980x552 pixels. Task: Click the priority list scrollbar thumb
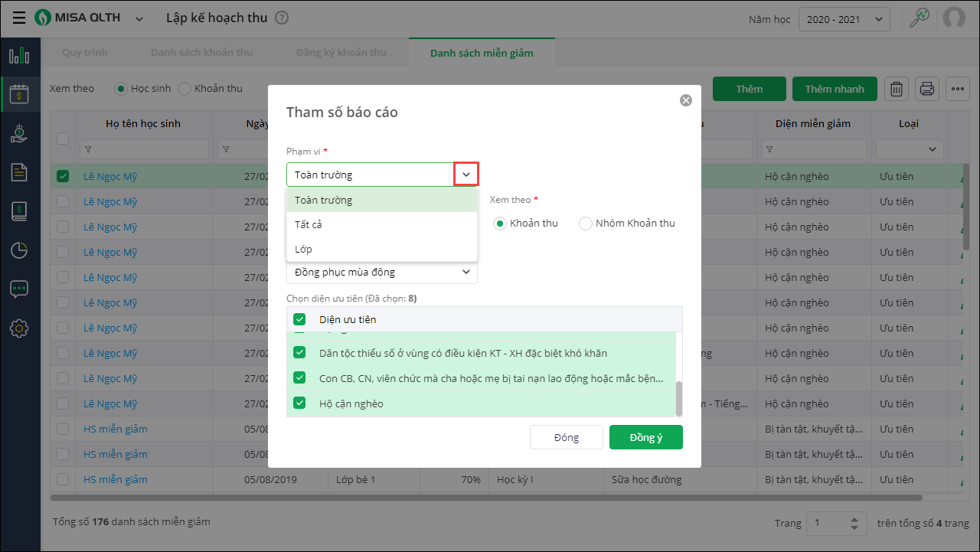click(678, 398)
